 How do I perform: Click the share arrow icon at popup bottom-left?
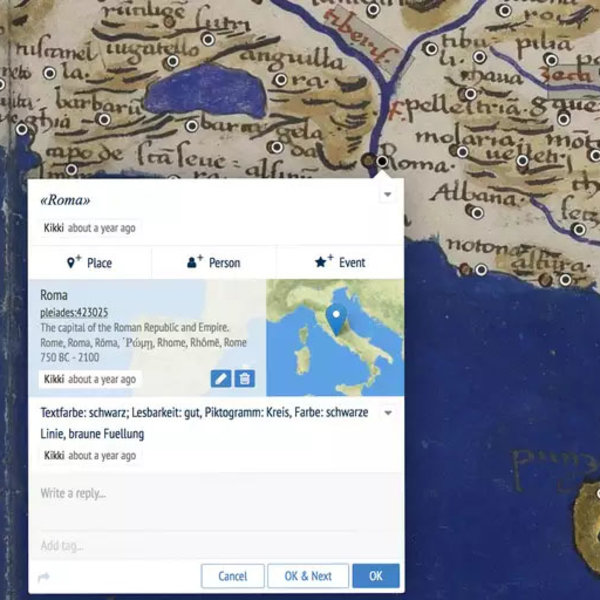[x=44, y=577]
